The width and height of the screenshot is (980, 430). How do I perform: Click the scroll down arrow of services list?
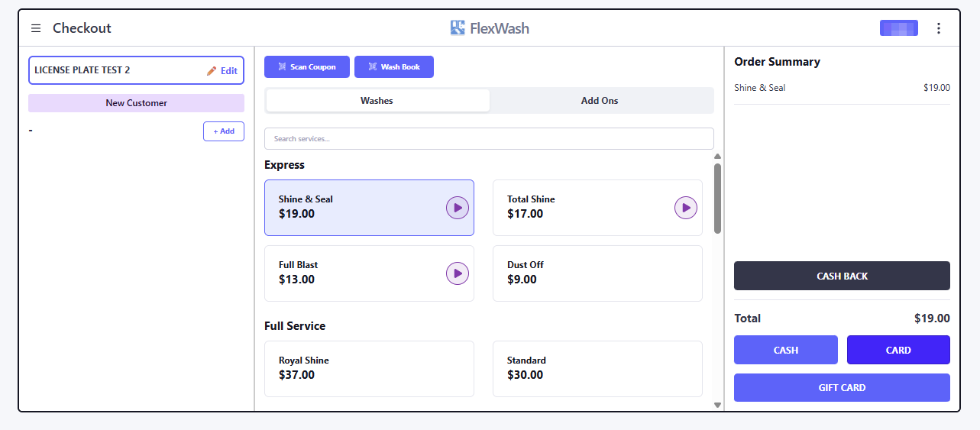717,406
